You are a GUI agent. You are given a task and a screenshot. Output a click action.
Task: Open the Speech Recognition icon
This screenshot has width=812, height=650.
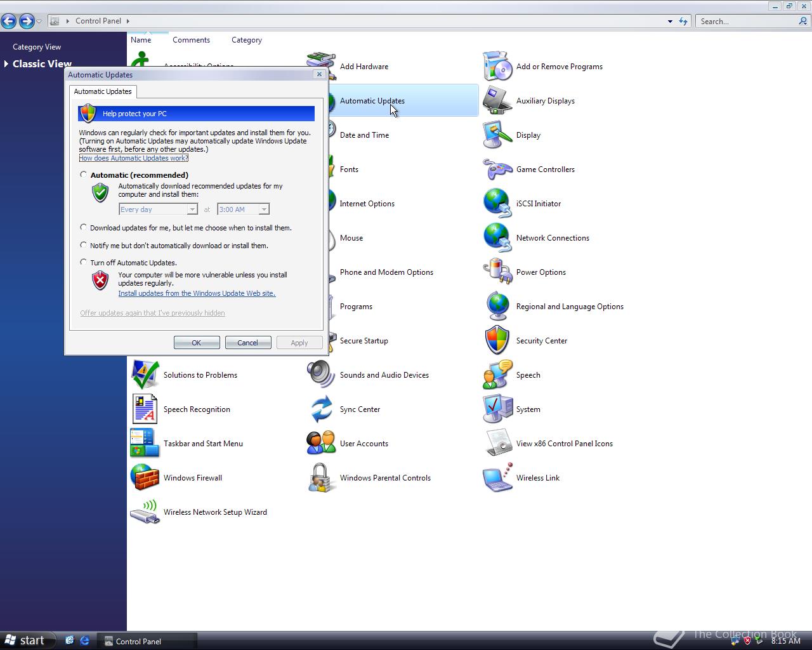coord(145,409)
